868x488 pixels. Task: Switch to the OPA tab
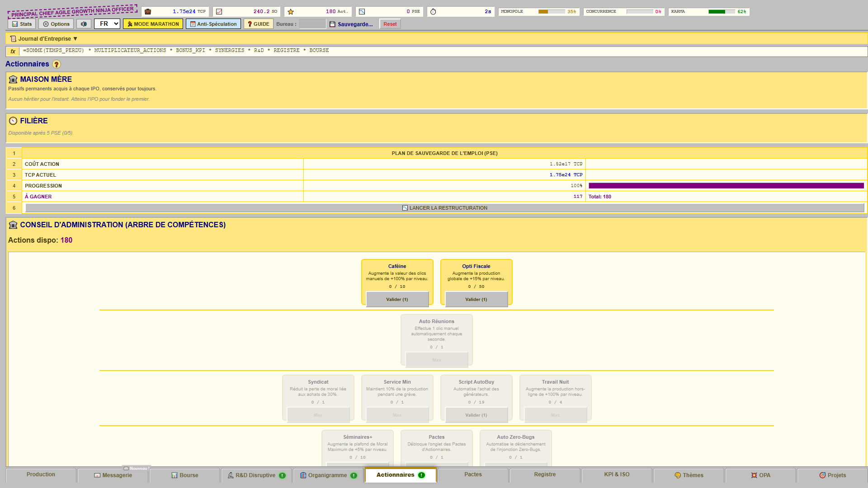pos(760,475)
